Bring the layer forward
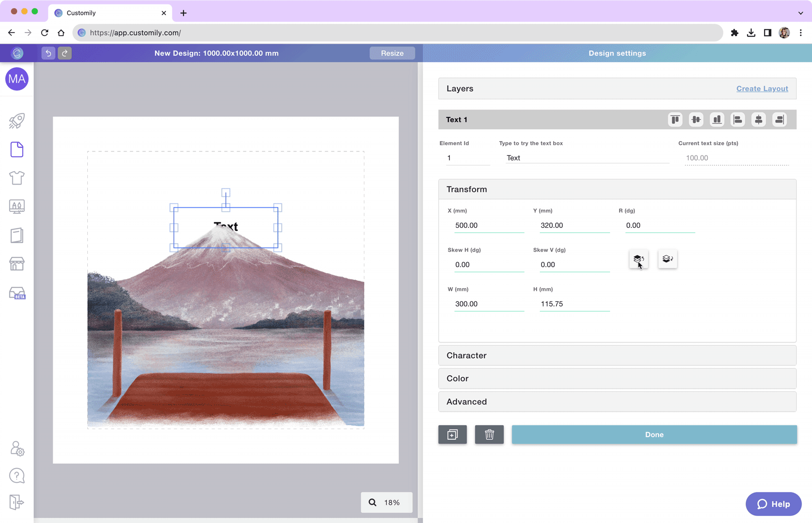Viewport: 812px width, 523px height. click(638, 259)
